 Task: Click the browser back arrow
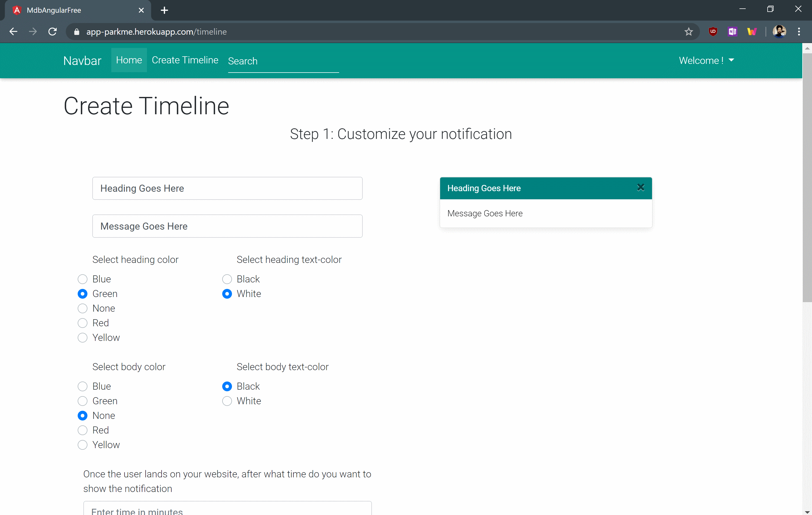14,32
